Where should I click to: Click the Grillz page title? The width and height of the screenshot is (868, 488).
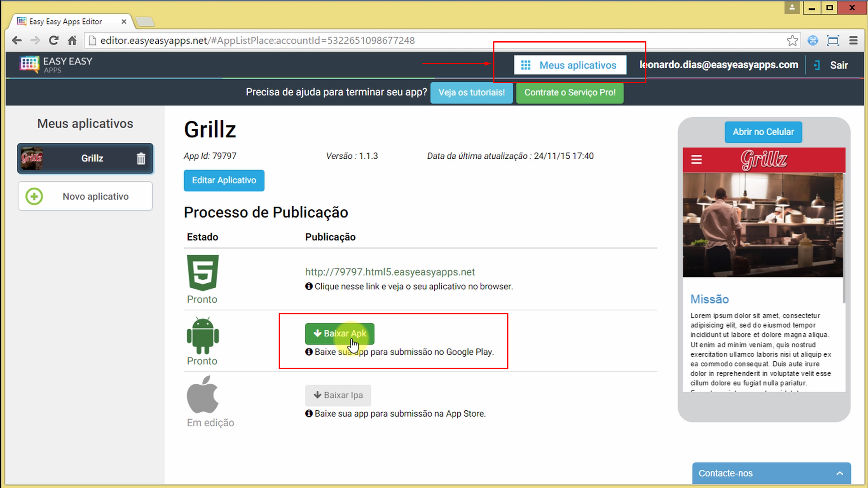[x=210, y=130]
